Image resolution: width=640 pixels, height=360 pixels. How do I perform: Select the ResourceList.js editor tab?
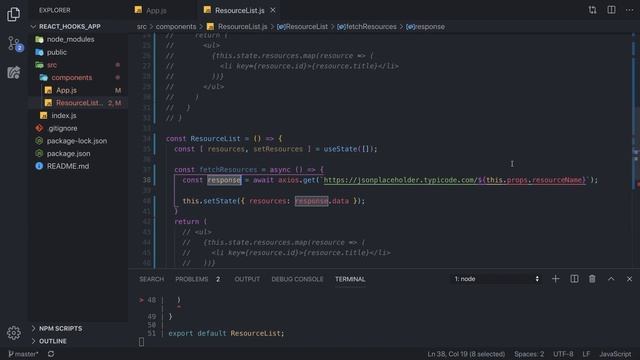(240, 10)
